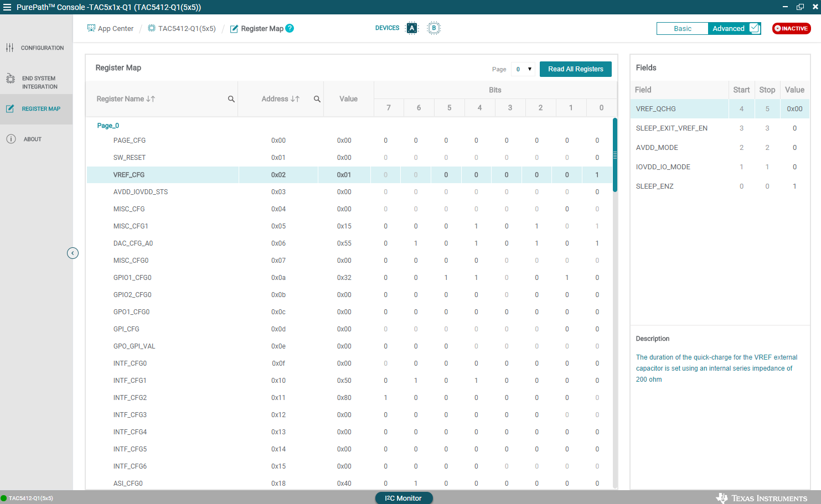Image resolution: width=821 pixels, height=504 pixels.
Task: Select the GPIO1_CFG0 register
Action: coord(349,278)
